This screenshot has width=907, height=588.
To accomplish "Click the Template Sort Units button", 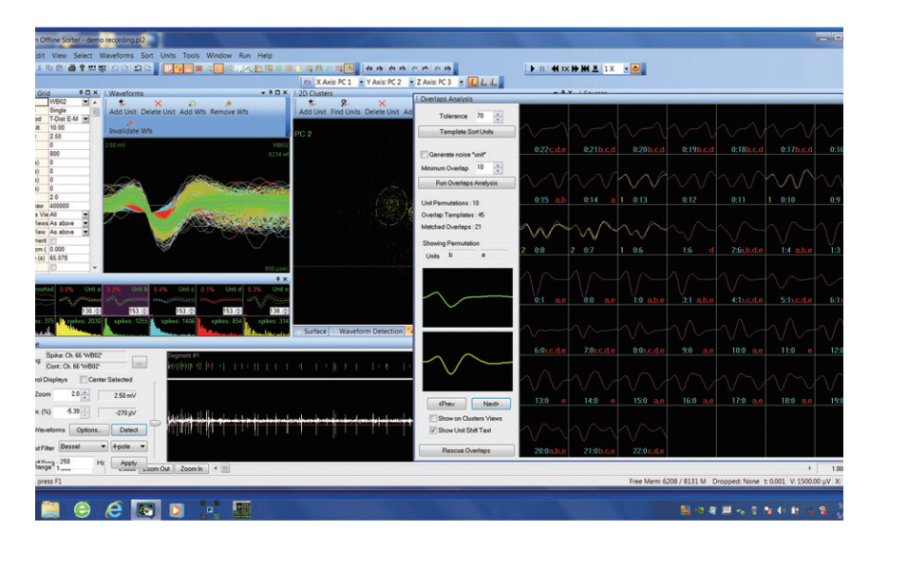I will (x=468, y=132).
